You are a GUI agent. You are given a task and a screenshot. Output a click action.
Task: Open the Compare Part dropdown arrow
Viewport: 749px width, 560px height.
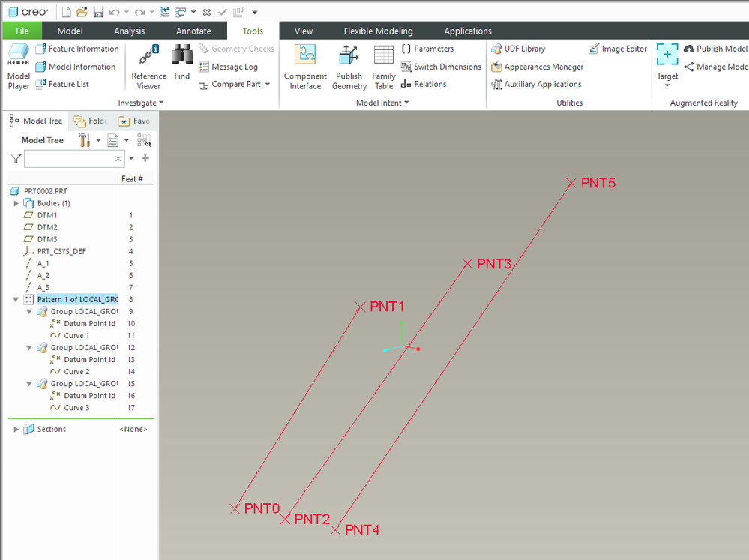(268, 85)
